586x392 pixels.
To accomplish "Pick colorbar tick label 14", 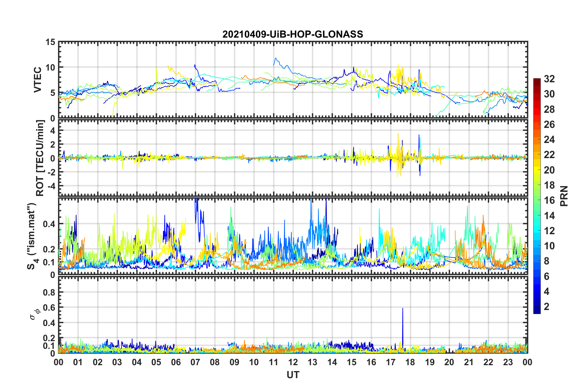I will pos(549,216).
